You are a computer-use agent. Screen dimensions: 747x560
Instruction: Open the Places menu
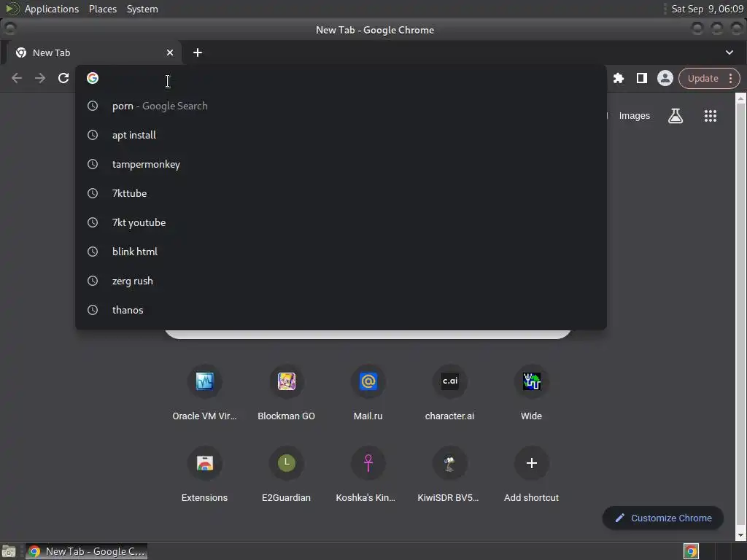pyautogui.click(x=102, y=9)
